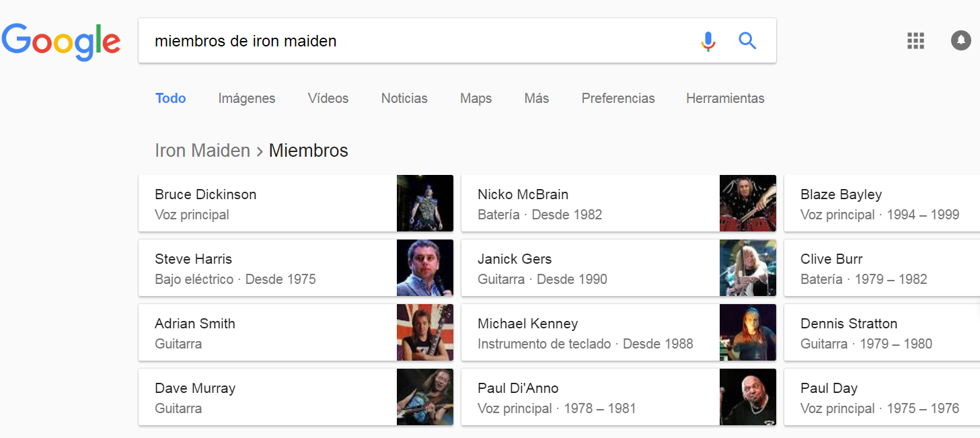Open the Google apps grid icon

pyautogui.click(x=915, y=40)
